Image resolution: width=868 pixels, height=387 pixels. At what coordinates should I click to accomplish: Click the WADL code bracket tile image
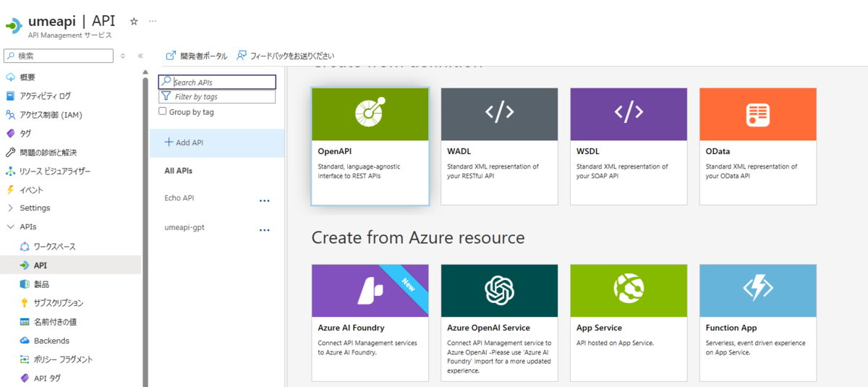click(x=499, y=114)
